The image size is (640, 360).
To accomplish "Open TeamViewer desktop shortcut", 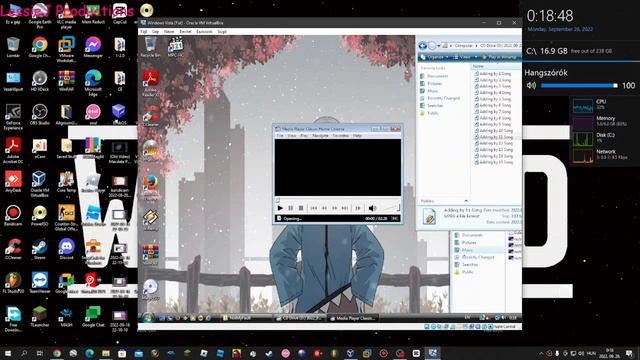I will [x=40, y=282].
